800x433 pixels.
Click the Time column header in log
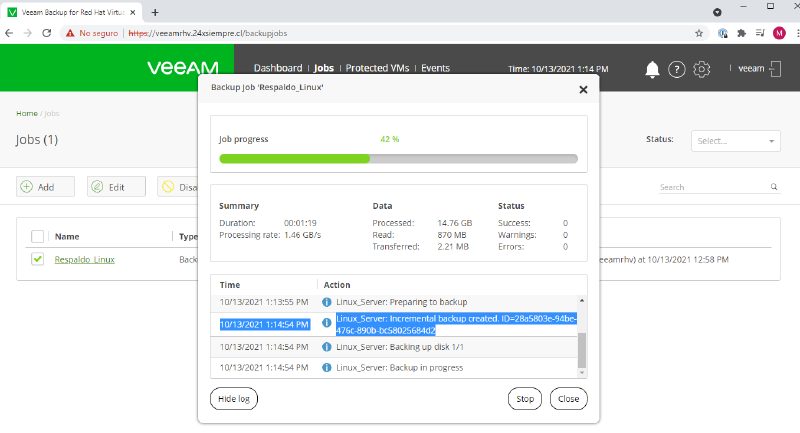(x=230, y=285)
